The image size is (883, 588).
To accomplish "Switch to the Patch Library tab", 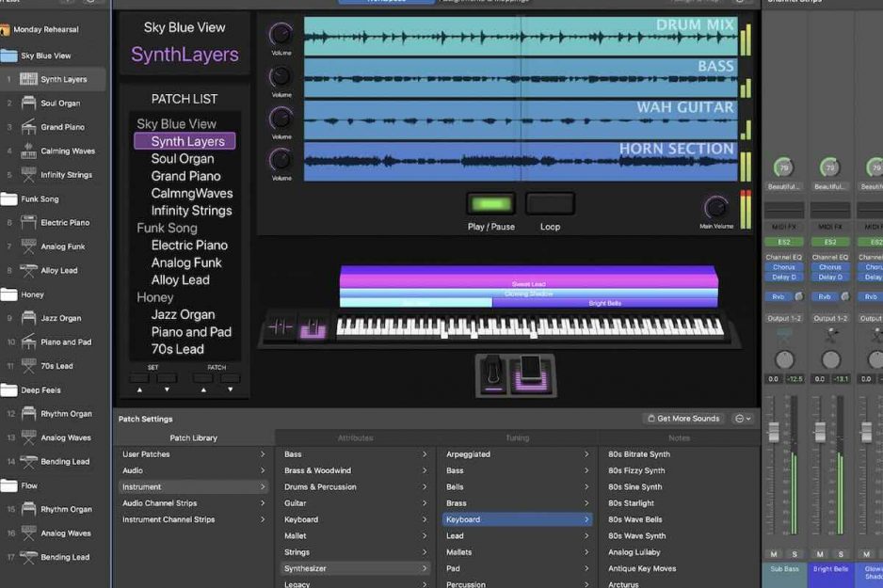I will click(193, 437).
